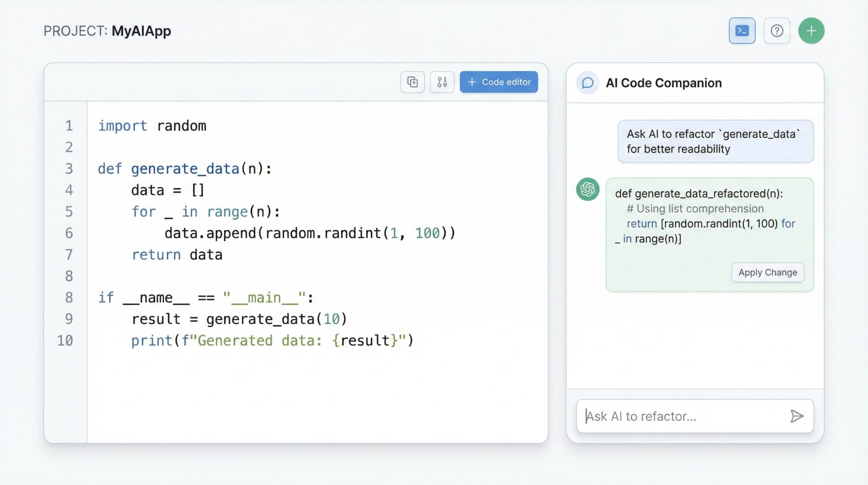Image resolution: width=868 pixels, height=485 pixels.
Task: Open the terminal icon at top right
Action: (x=742, y=30)
